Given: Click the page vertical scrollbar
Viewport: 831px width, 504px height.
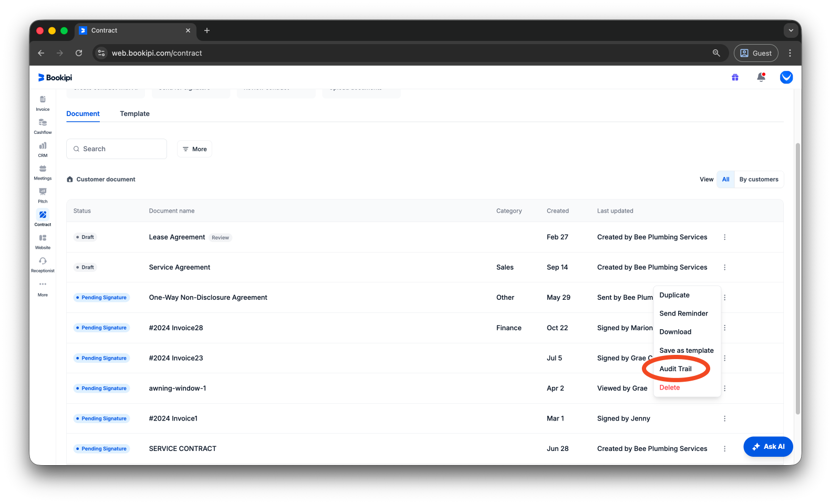Looking at the screenshot, I should pyautogui.click(x=797, y=278).
